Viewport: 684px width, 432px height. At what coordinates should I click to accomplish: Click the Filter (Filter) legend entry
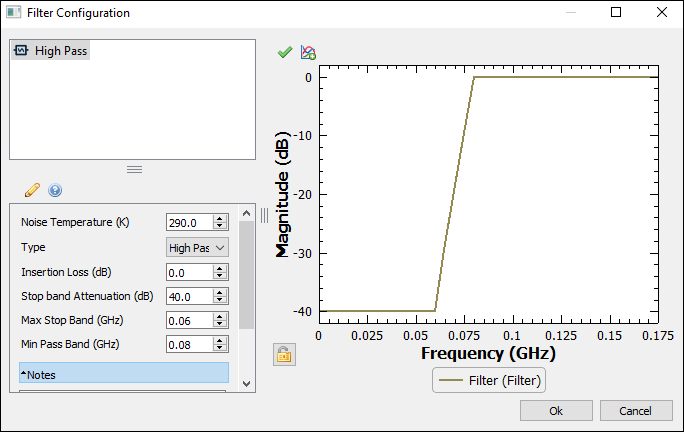coord(489,381)
